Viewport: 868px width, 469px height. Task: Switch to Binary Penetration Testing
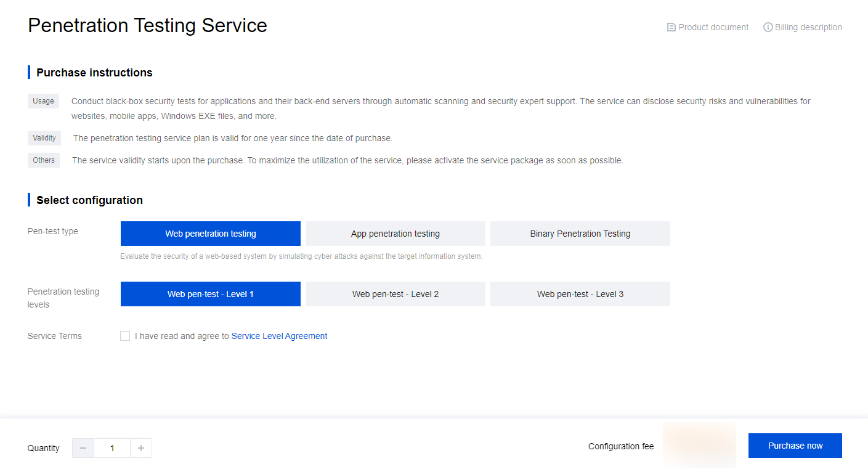[580, 234]
